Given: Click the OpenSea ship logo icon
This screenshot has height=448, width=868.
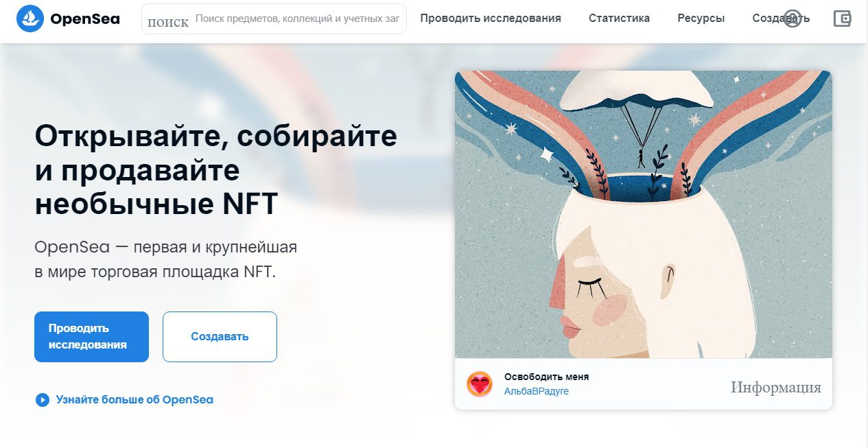Looking at the screenshot, I should click(30, 19).
